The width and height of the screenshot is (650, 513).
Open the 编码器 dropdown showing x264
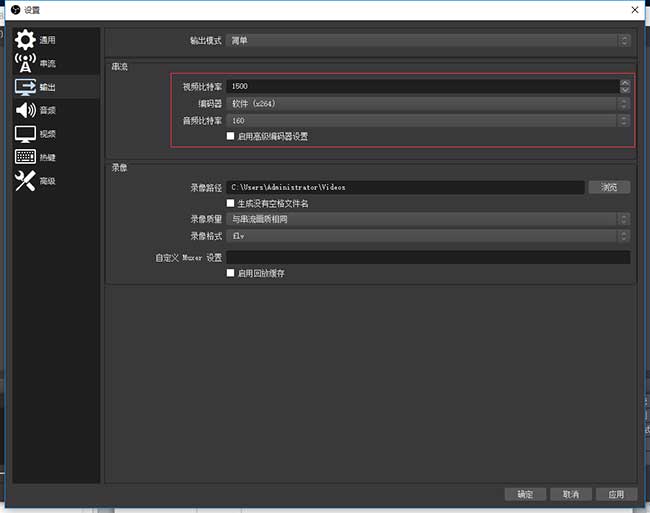pyautogui.click(x=428, y=103)
